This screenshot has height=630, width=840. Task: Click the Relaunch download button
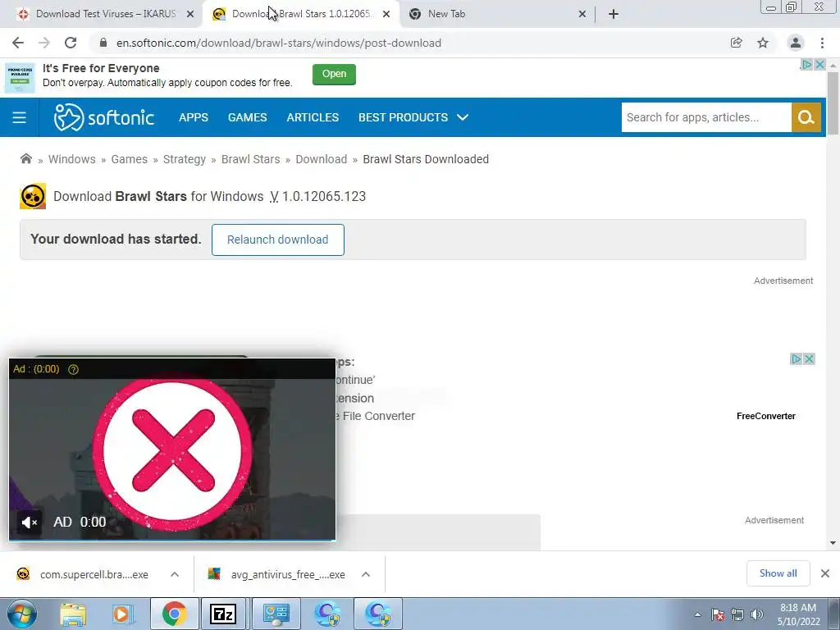pyautogui.click(x=277, y=240)
